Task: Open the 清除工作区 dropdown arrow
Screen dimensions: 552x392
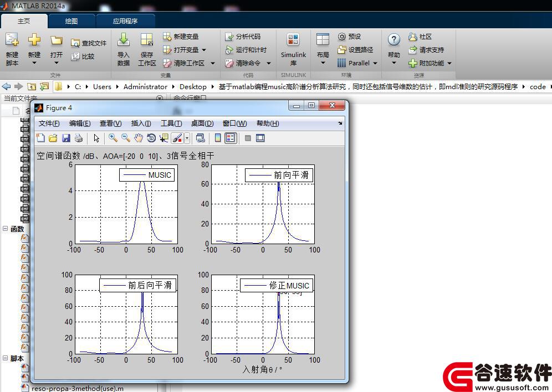Action: pos(213,63)
